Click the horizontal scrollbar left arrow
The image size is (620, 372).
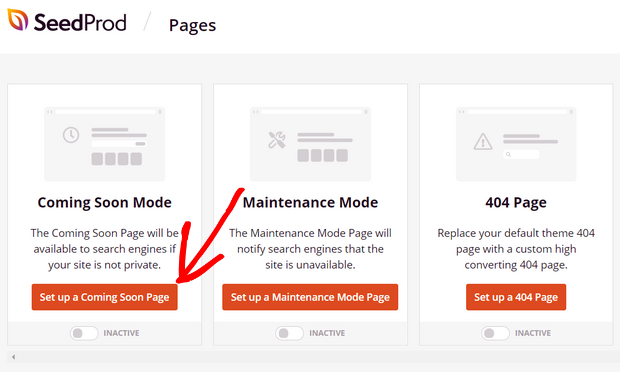13,357
